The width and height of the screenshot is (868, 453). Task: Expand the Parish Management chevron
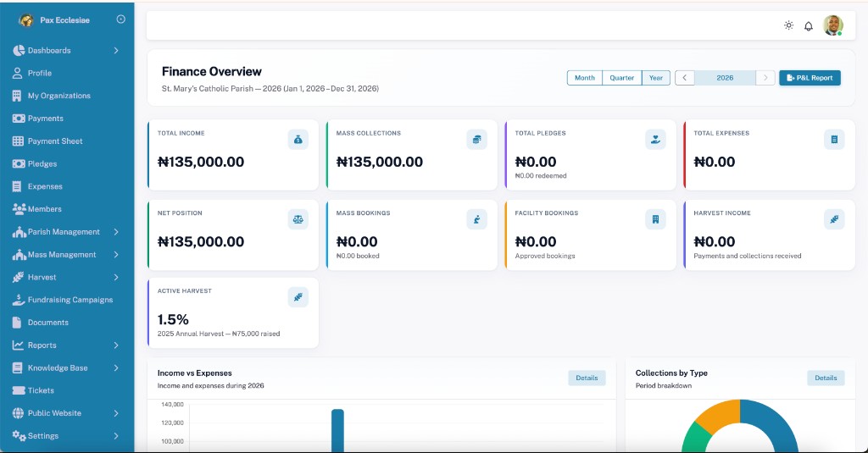116,232
